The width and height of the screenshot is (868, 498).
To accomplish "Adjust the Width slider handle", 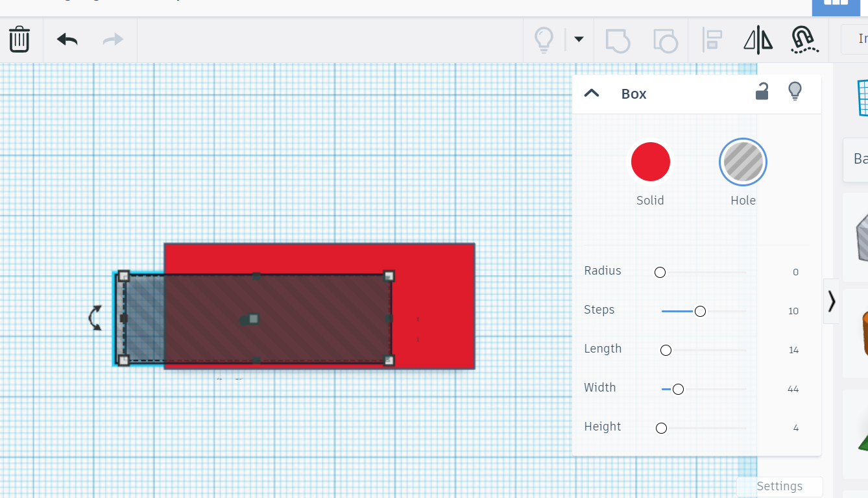I will click(x=678, y=390).
